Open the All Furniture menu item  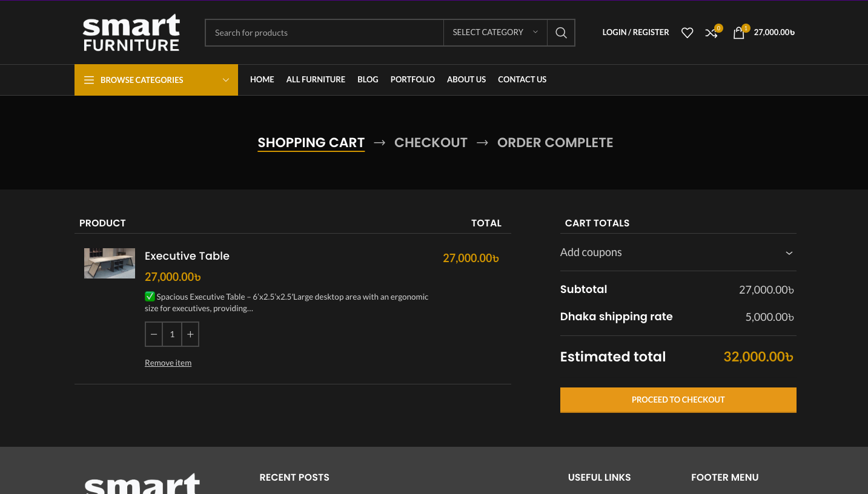316,79
